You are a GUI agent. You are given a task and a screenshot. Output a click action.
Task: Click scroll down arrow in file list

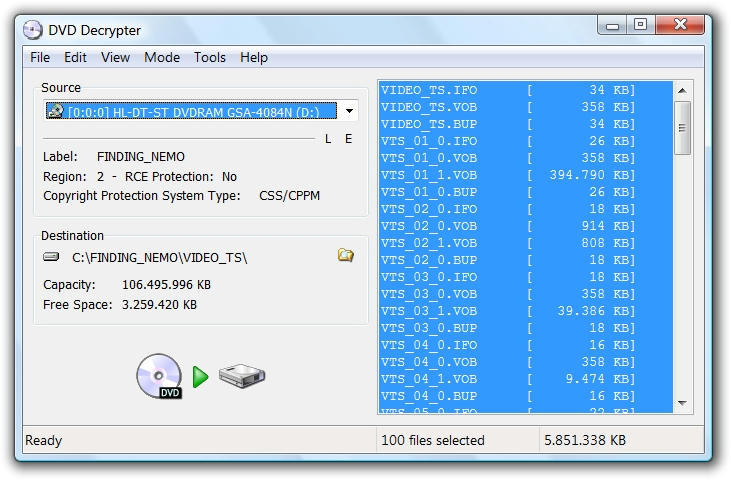coord(683,404)
